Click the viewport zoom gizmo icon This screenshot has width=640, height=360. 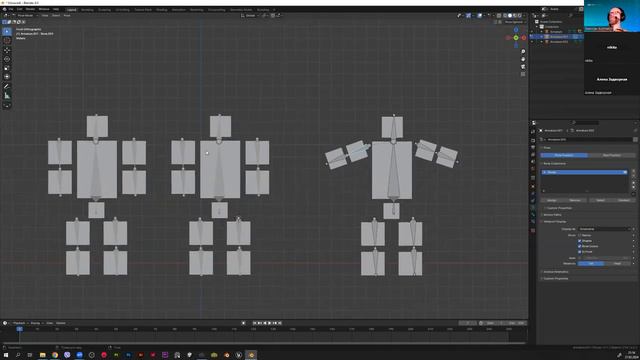[523, 52]
